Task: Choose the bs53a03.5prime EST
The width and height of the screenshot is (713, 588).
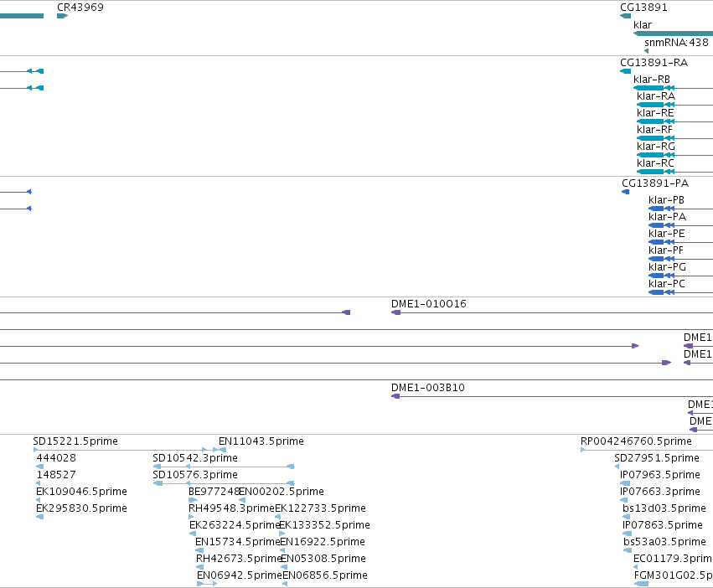Action: coord(664,542)
